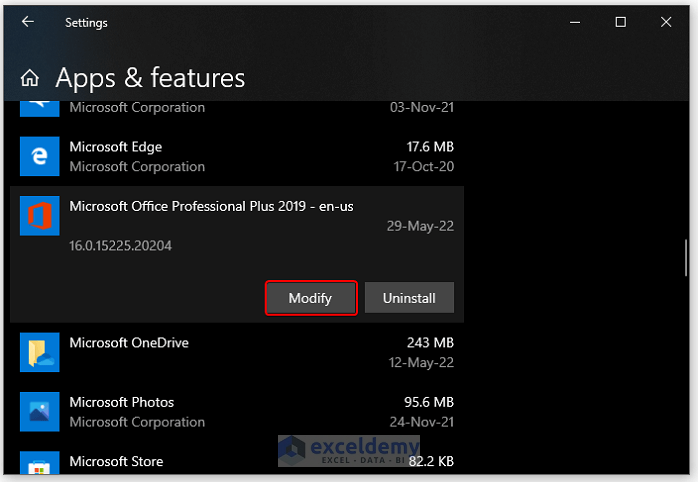The height and width of the screenshot is (482, 698).
Task: Close the Settings window
Action: 666,22
